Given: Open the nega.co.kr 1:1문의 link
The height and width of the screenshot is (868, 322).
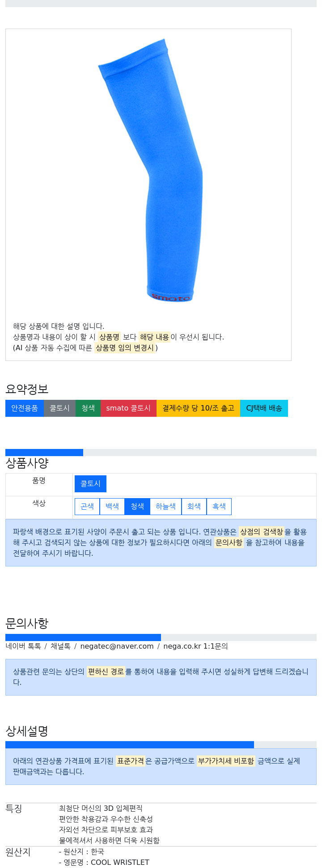Looking at the screenshot, I should pos(195,646).
